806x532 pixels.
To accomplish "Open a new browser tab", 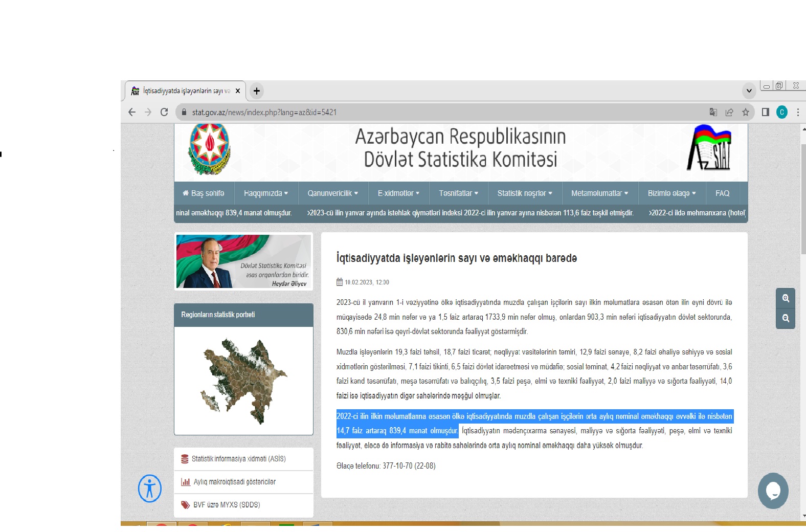I will point(257,91).
